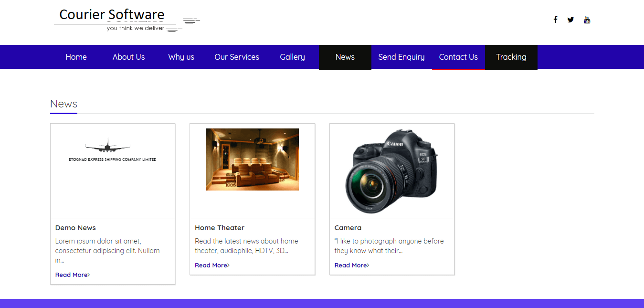The width and height of the screenshot is (644, 308).
Task: Open Our Services menu item
Action: [x=237, y=57]
